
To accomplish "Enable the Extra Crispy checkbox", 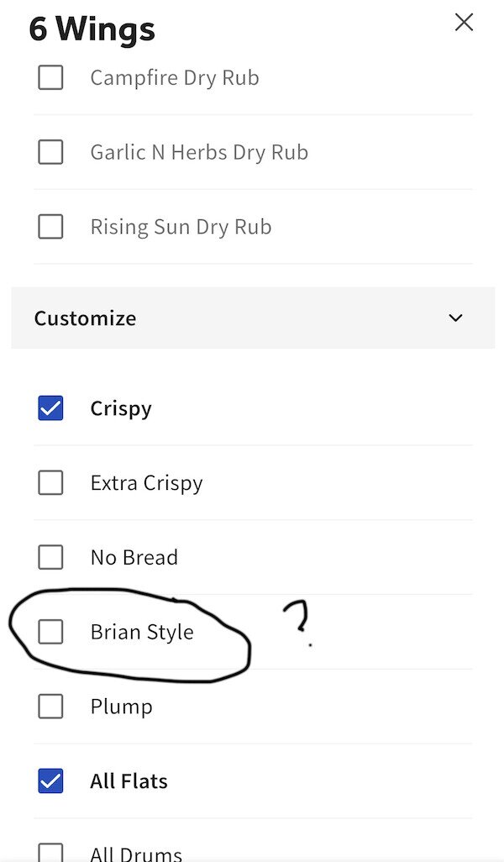I will coord(50,483).
